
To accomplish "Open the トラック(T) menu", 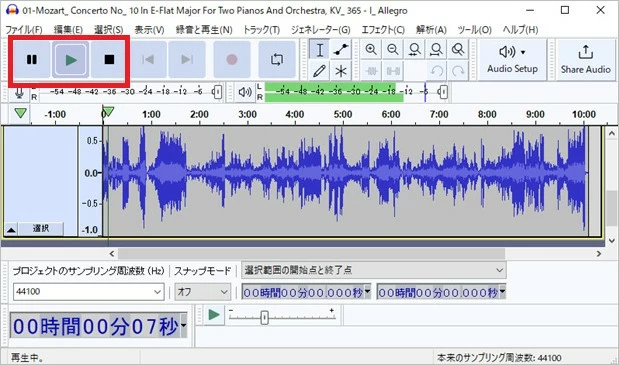I will coord(261,30).
